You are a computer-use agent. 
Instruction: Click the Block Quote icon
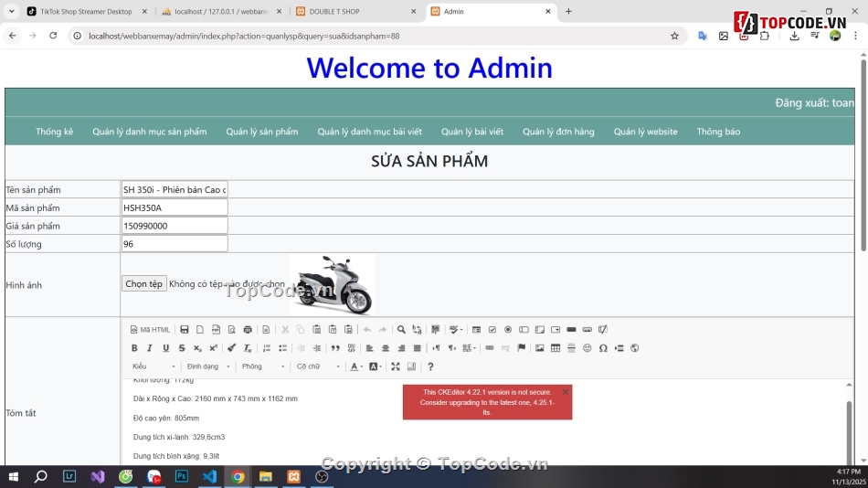[x=335, y=348]
